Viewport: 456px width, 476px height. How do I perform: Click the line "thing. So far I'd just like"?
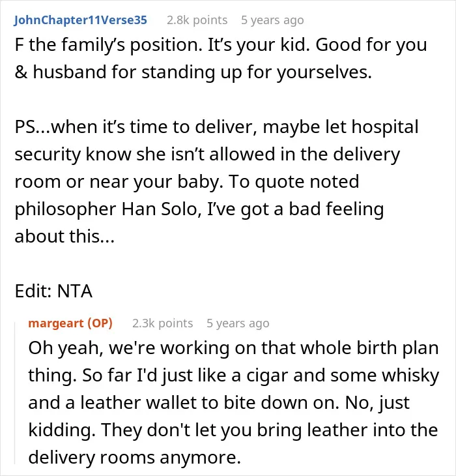point(234,376)
